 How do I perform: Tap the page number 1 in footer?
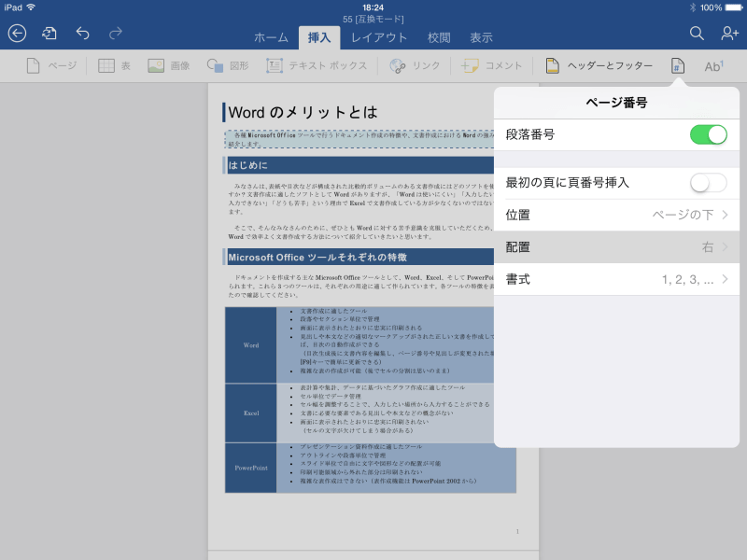click(x=517, y=531)
